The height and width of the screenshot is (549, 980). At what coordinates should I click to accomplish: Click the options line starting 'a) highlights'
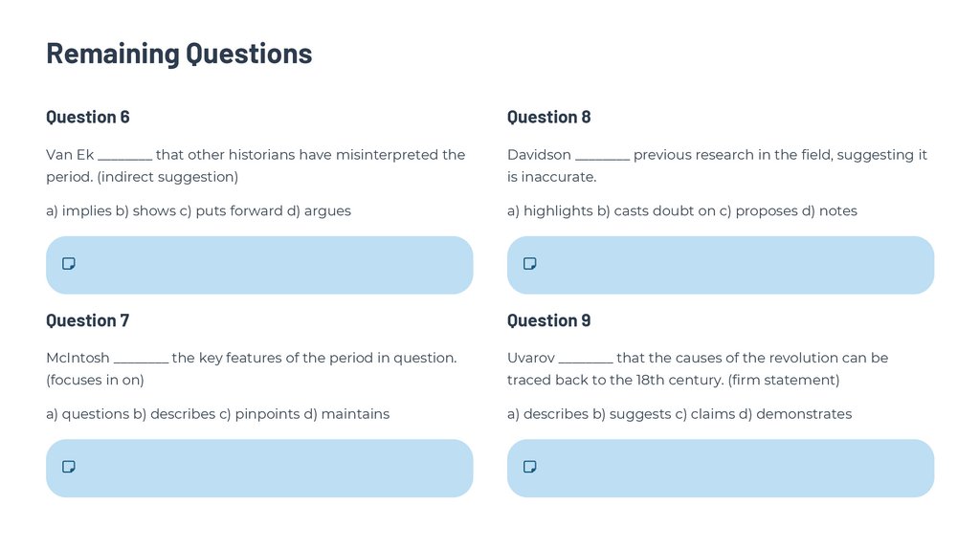click(x=681, y=210)
